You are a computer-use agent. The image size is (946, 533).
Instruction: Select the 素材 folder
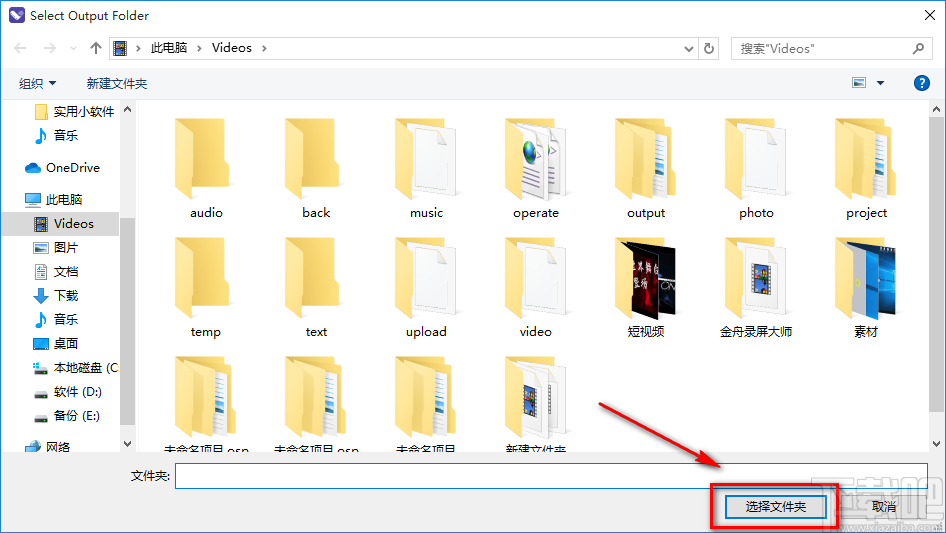coord(866,287)
